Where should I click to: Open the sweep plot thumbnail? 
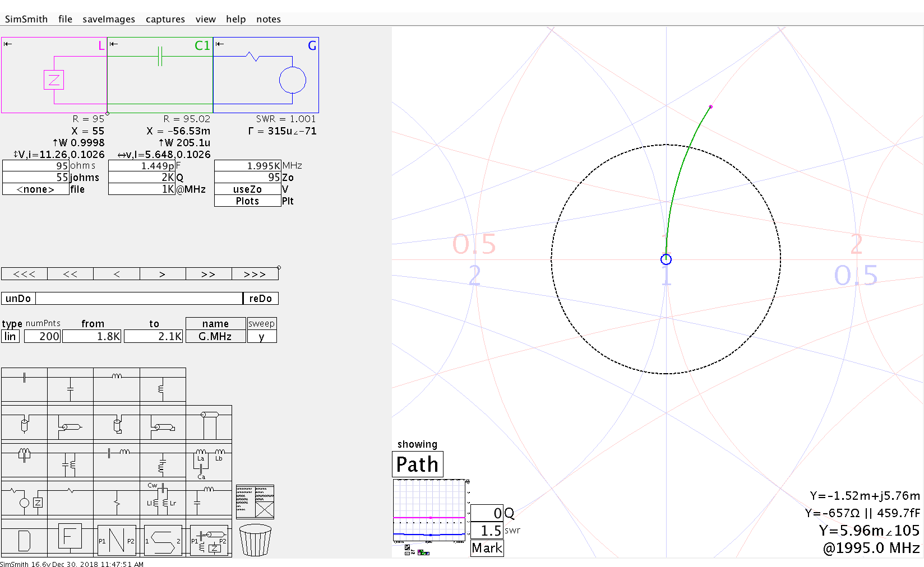coord(431,511)
